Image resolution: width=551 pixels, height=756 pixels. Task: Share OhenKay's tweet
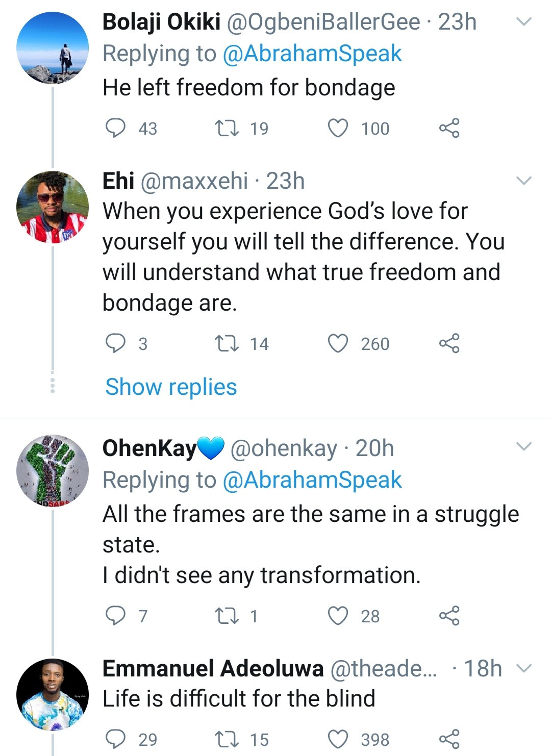point(449,616)
